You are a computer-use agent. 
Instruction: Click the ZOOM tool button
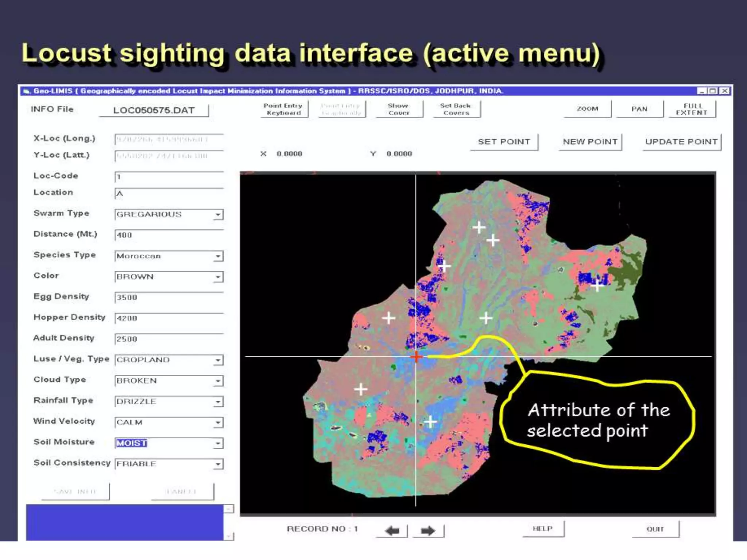[x=587, y=109]
